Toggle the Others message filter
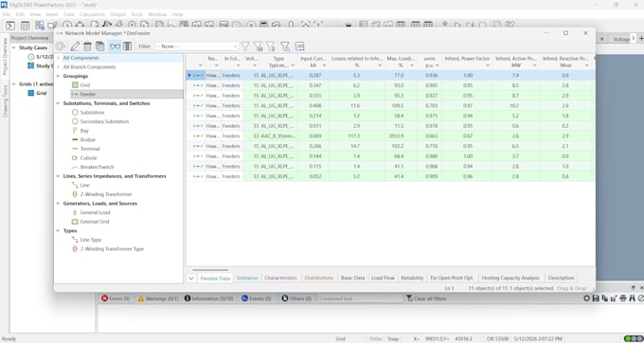 [296, 298]
